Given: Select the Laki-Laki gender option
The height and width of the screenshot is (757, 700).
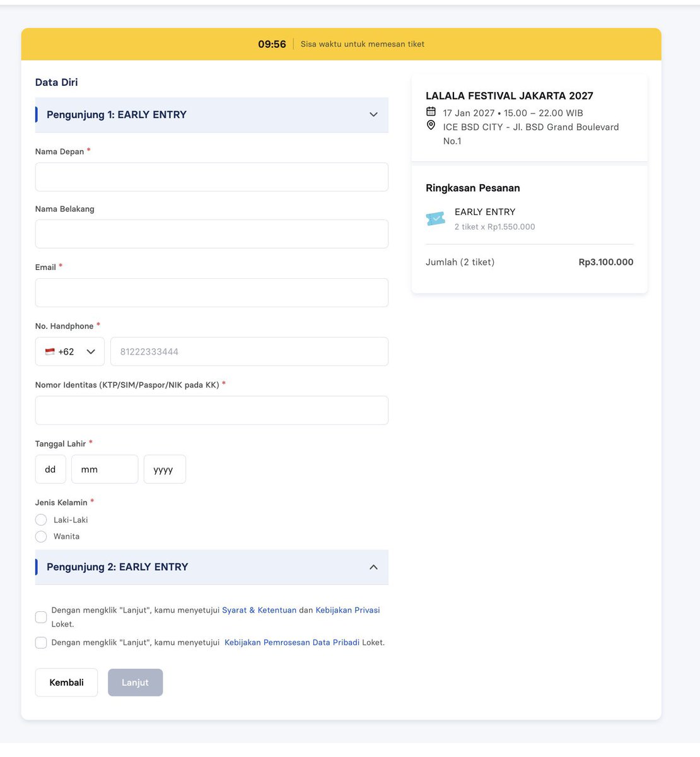Looking at the screenshot, I should [41, 520].
